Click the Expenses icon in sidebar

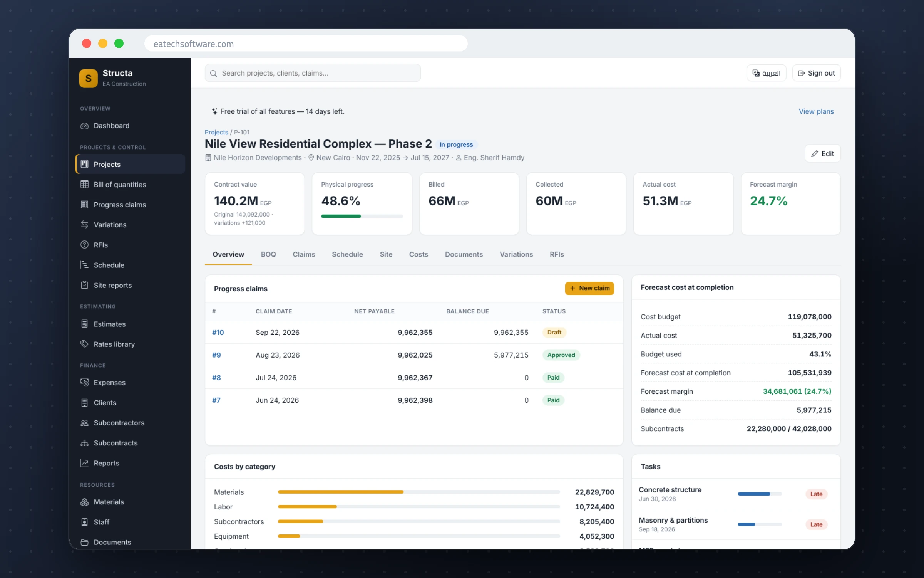click(84, 382)
